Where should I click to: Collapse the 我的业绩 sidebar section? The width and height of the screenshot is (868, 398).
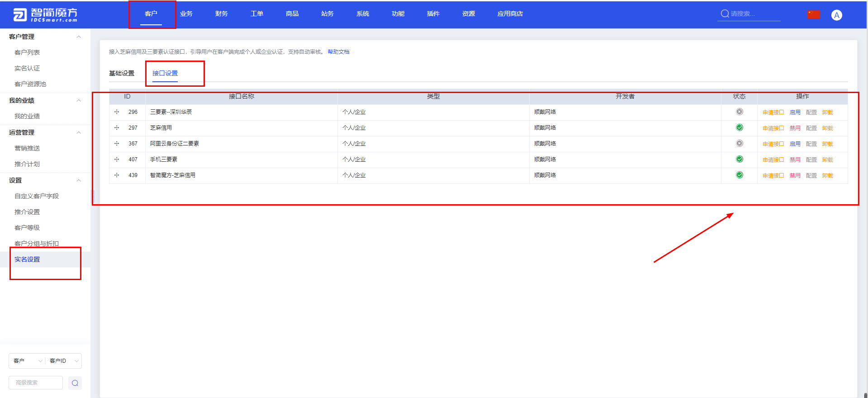[79, 100]
